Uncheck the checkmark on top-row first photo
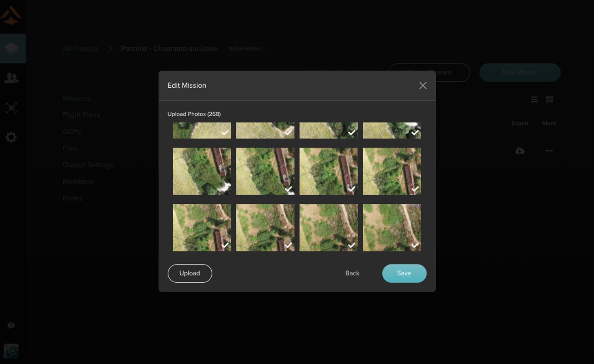594x364 pixels. [x=225, y=133]
